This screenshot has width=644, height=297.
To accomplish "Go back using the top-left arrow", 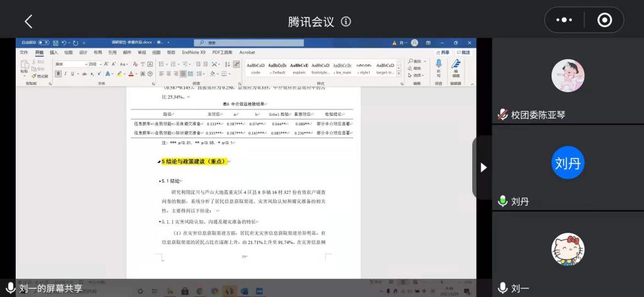I will point(28,21).
